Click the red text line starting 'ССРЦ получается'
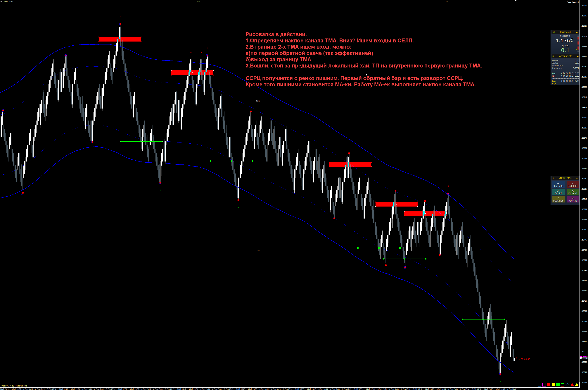 (x=354, y=78)
